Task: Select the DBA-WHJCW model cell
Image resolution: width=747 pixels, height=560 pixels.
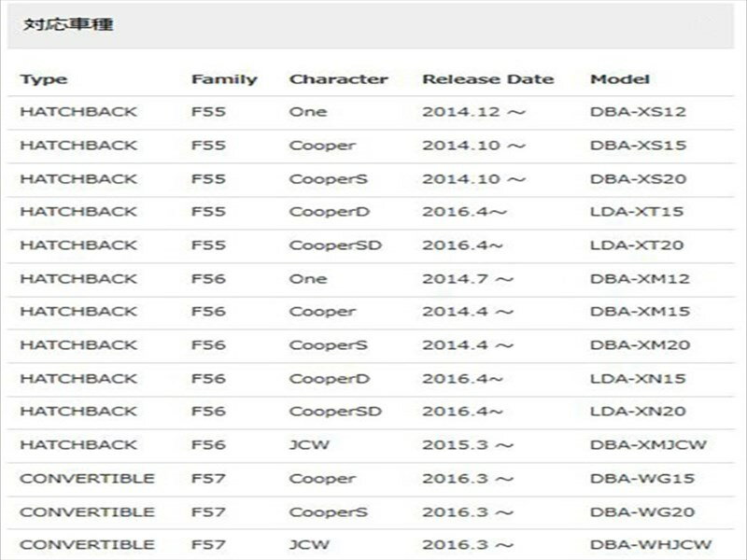Action: (x=651, y=544)
